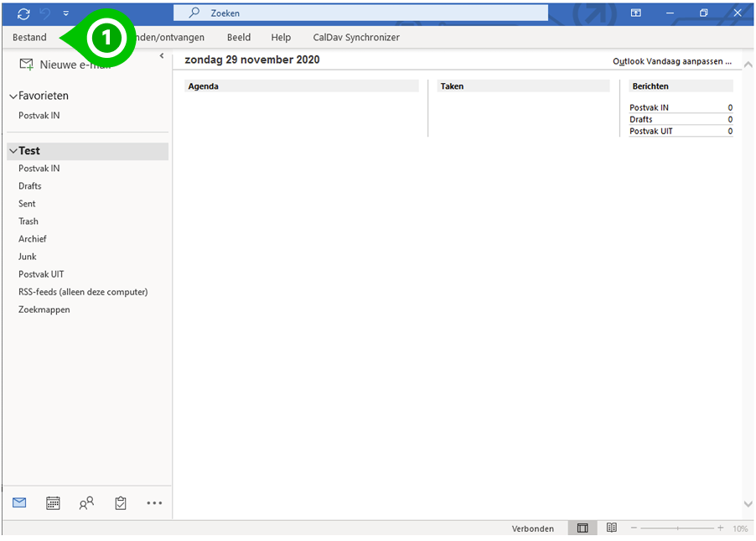The height and width of the screenshot is (541, 756).
Task: Collapse the Test mailbox tree
Action: [12, 150]
